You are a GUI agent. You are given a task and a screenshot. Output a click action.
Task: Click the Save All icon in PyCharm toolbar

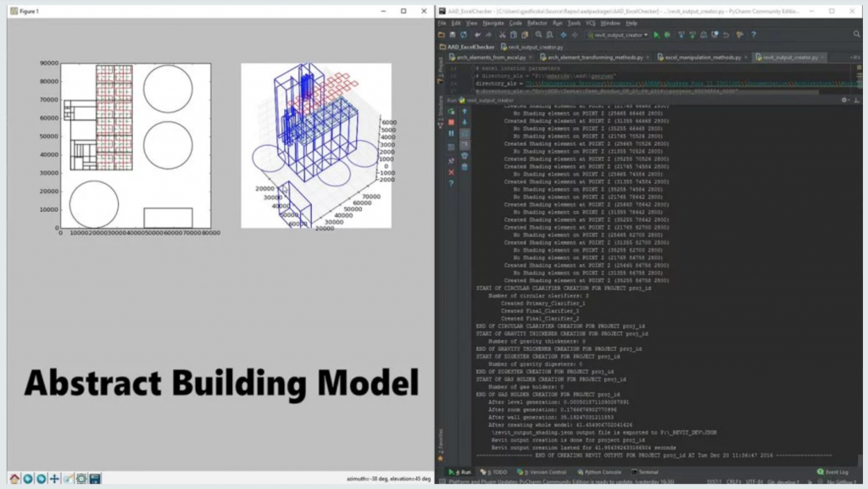pyautogui.click(x=453, y=35)
